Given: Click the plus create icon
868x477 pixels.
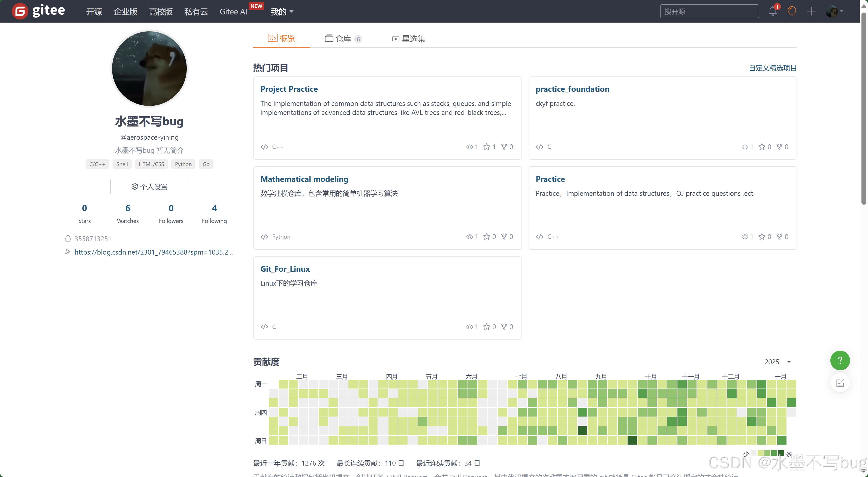Looking at the screenshot, I should coord(811,11).
